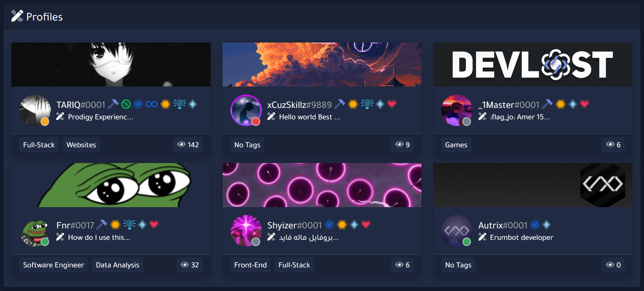Viewport: 644px width, 291px height.
Task: Click the hammer badge next to xCuzSkillz#9889
Action: click(340, 104)
